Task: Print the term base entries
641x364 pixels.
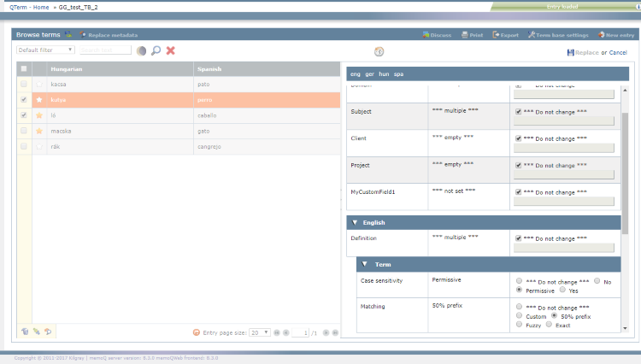Action: coord(473,35)
